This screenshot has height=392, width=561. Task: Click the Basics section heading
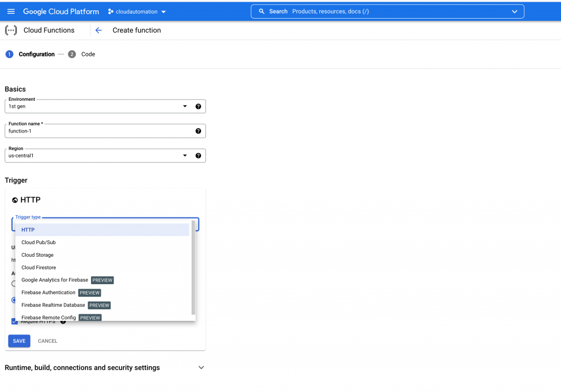coord(15,89)
